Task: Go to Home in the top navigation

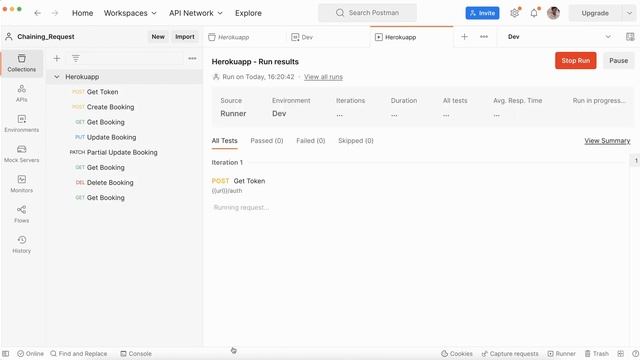Action: click(82, 13)
